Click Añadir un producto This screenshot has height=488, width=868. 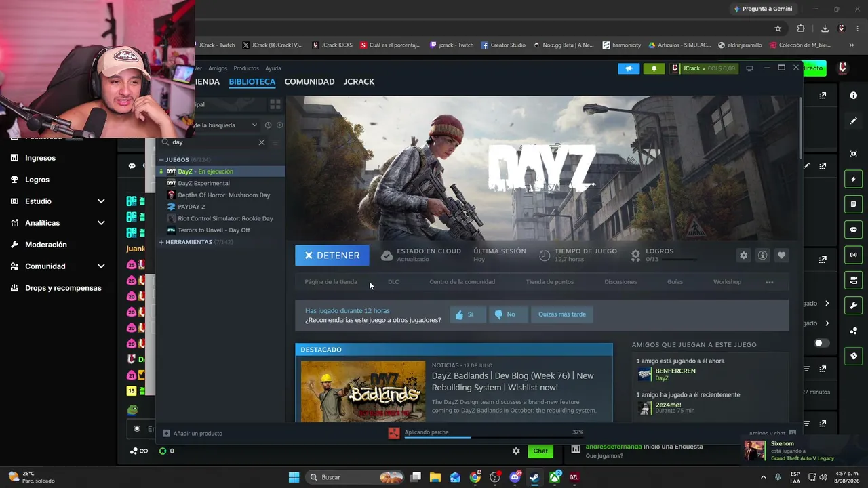click(193, 434)
